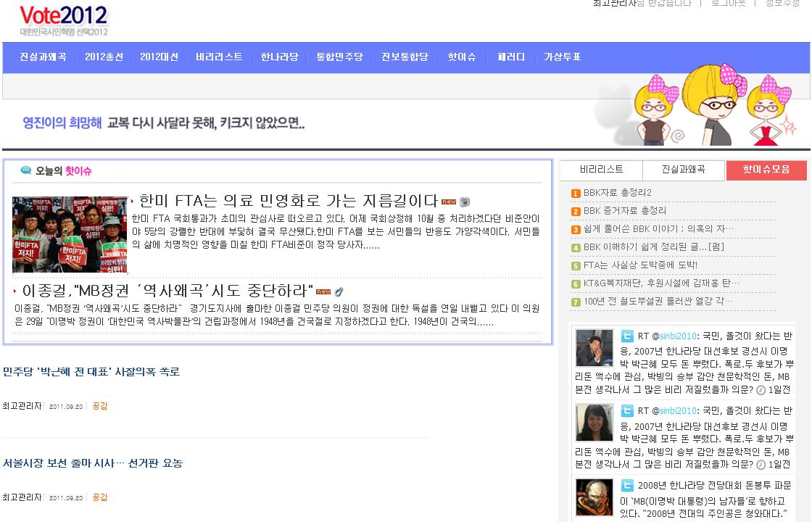Click the second tweet's woman avatar photo
This screenshot has height=522, width=812.
tap(594, 423)
